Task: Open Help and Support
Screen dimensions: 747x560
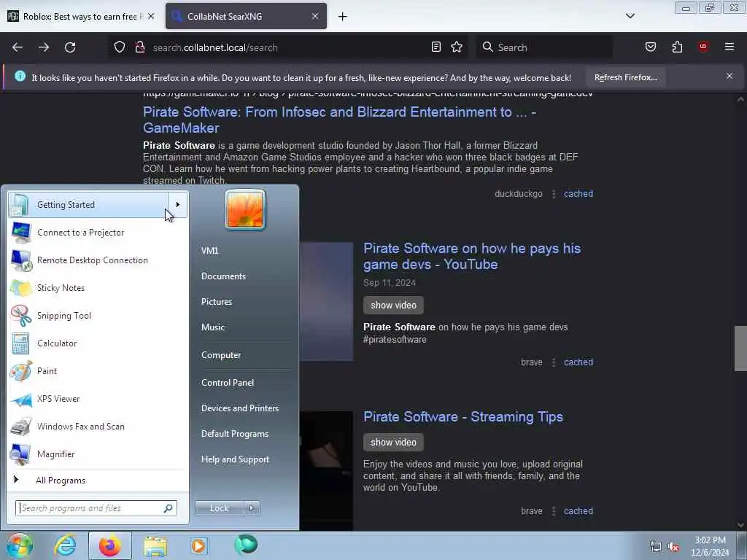Action: [235, 459]
